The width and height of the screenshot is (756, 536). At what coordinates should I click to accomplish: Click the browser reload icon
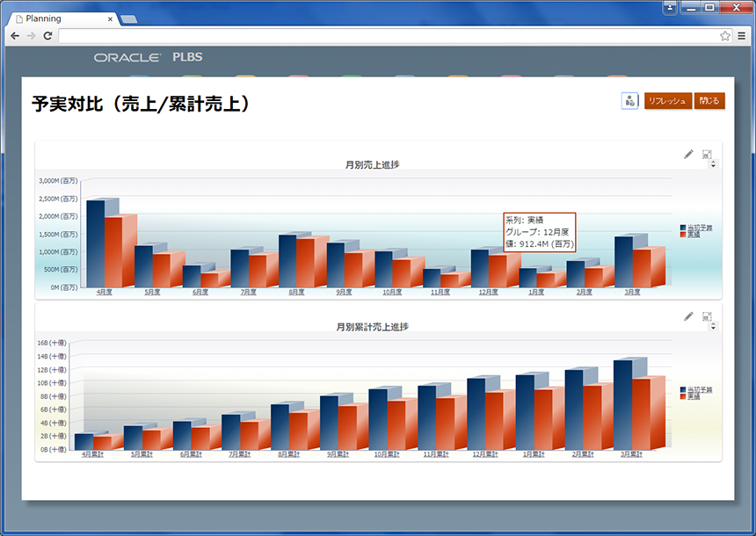[x=47, y=36]
